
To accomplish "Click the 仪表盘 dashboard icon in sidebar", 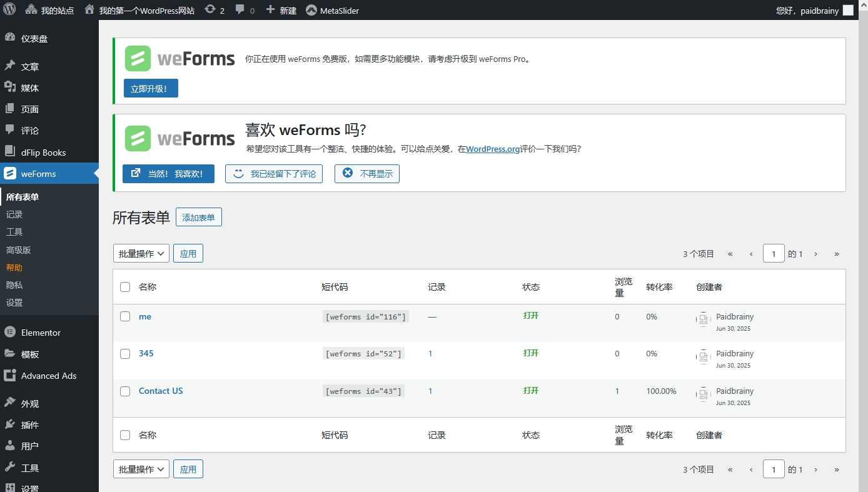I will point(9,38).
